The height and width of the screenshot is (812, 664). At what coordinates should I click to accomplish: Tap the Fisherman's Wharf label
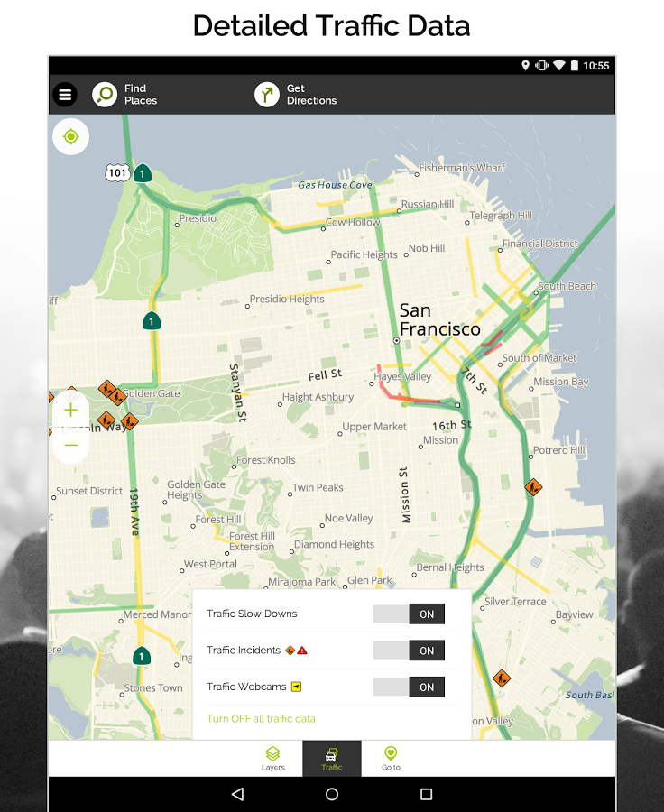(462, 168)
